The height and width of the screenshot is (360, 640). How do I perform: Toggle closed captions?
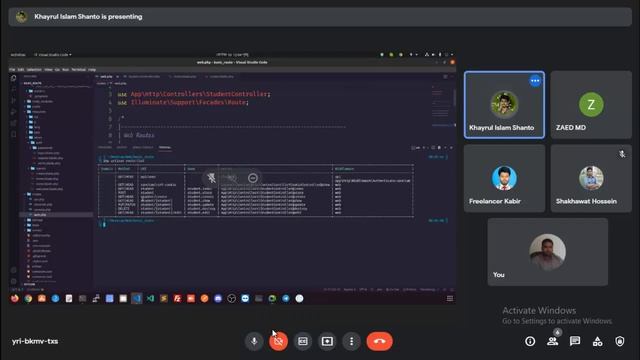point(303,341)
